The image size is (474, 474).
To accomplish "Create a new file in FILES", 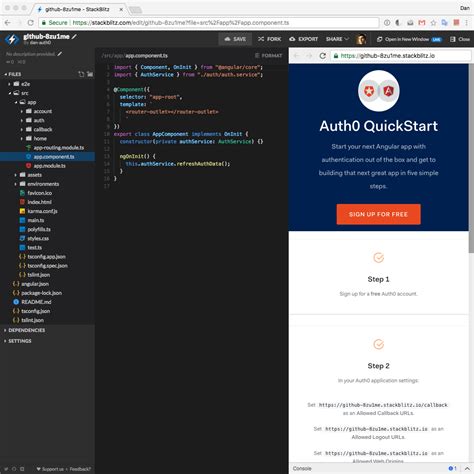I will pos(81,74).
